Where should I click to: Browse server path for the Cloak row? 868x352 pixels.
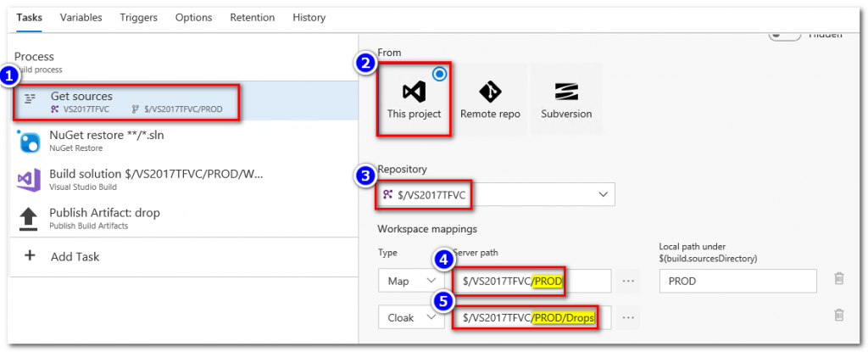pos(627,317)
